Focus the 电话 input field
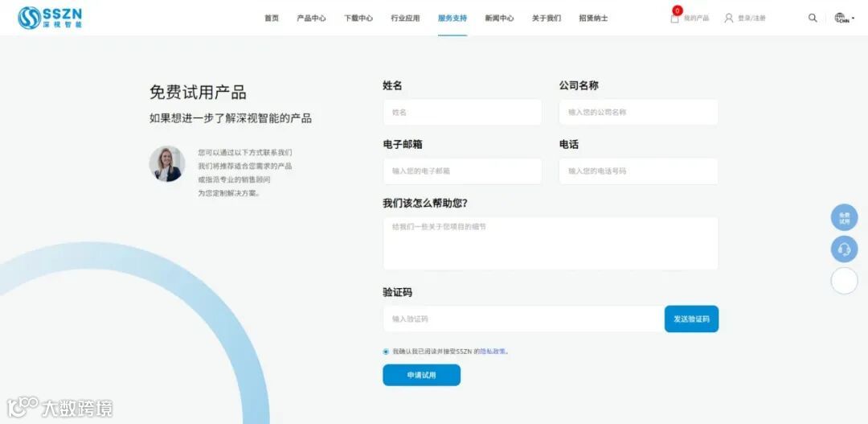 639,171
